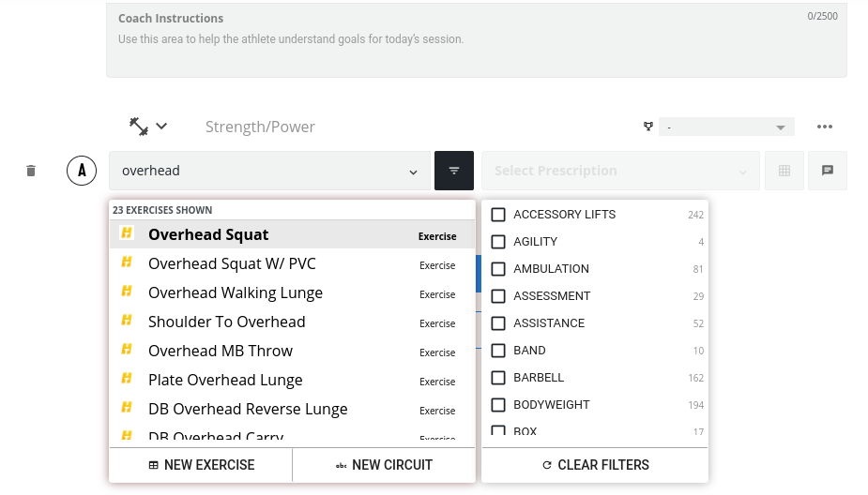This screenshot has height=495, width=868.
Task: Click the Coach Instructions text area
Action: (x=476, y=45)
